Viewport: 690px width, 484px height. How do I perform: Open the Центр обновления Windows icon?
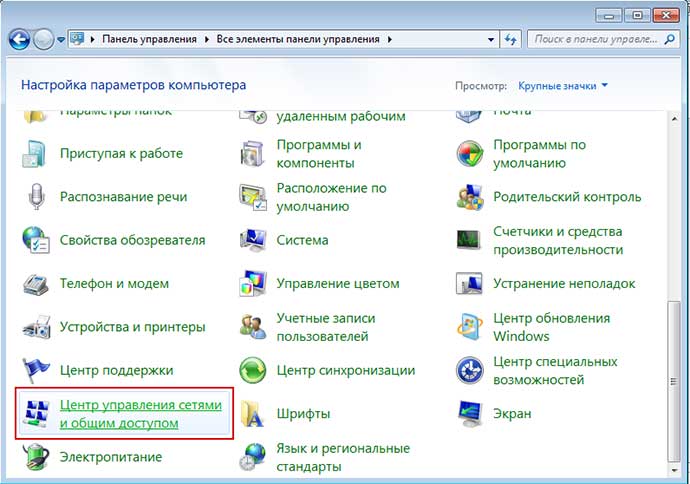click(469, 327)
